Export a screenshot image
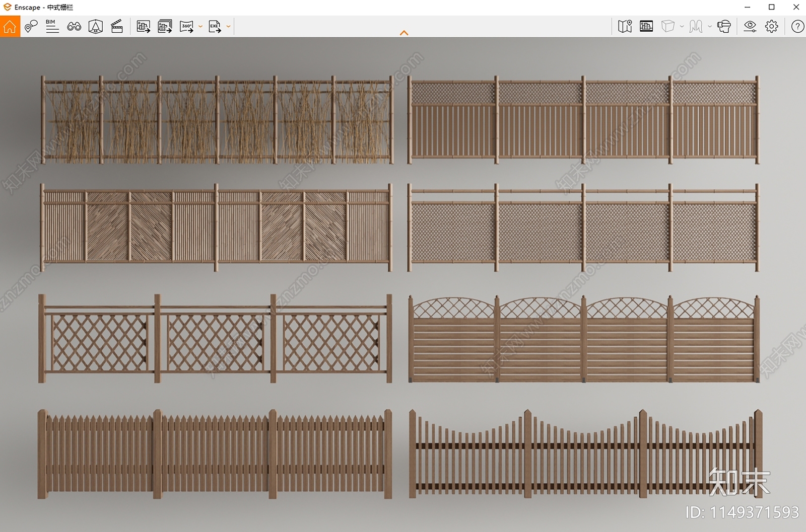Screen dimensions: 806x532 tap(143, 27)
